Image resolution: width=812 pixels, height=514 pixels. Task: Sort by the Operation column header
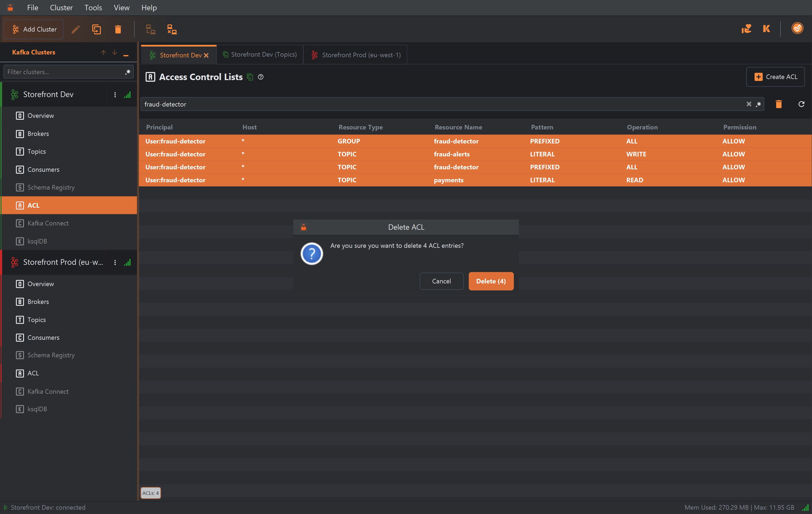pos(642,127)
